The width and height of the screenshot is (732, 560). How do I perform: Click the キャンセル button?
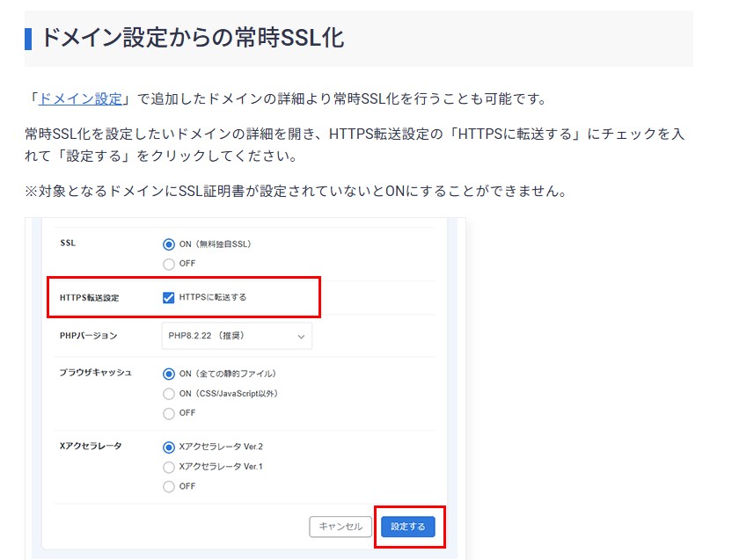click(x=340, y=527)
